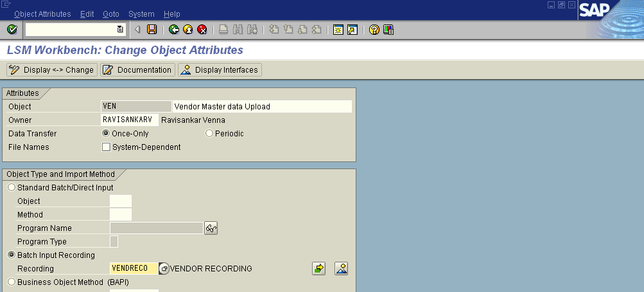Open the yellow Help question mark icon
Screen dimensions: 644x292
point(374,30)
